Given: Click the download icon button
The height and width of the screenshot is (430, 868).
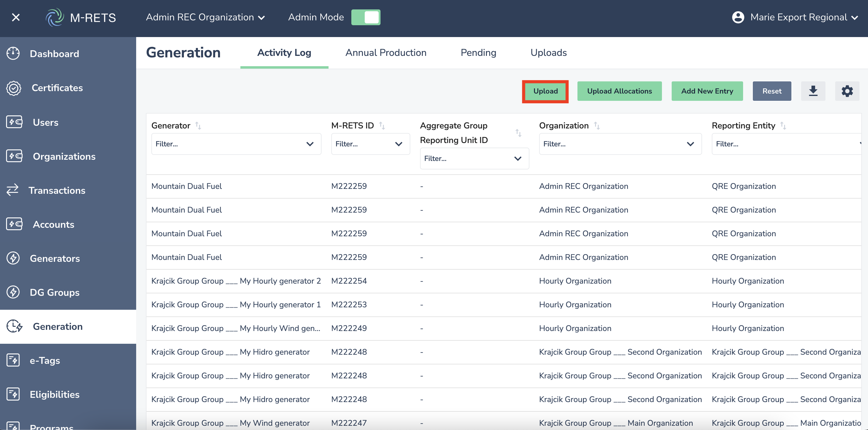Looking at the screenshot, I should tap(813, 91).
